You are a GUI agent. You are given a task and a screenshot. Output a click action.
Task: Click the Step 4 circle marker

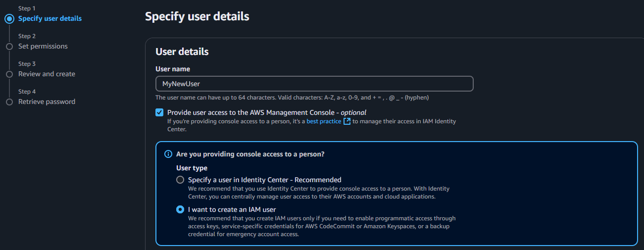point(9,102)
